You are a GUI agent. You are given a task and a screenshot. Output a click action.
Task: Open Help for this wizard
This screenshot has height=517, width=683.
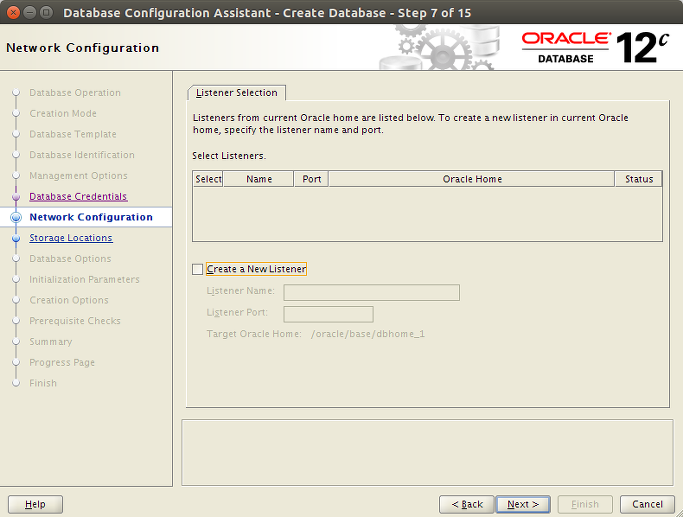[35, 504]
